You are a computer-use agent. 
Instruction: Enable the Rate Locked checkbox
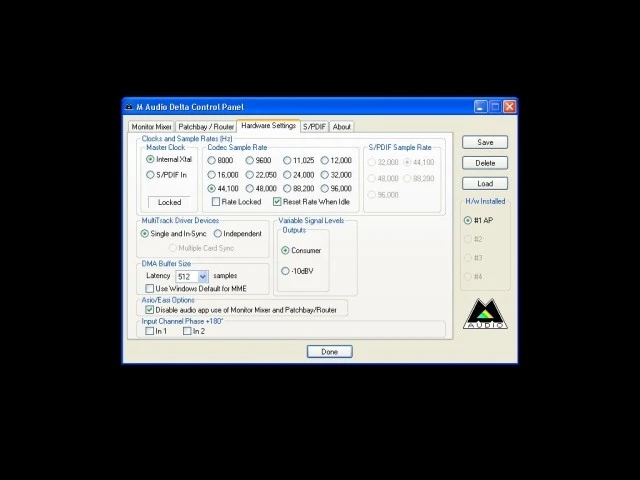[x=216, y=202]
